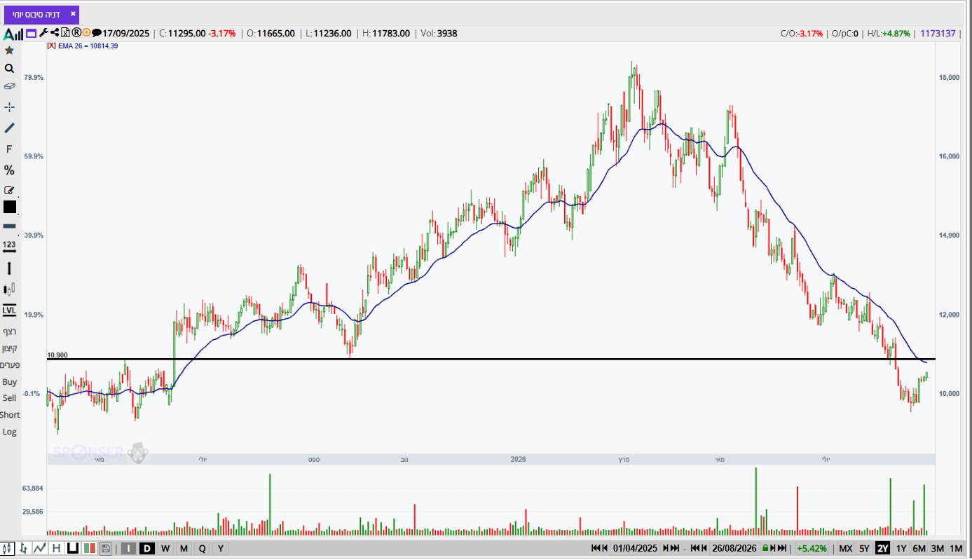The image size is (972, 560).
Task: Close the דניה סיבוס יומי tab
Action: [73, 13]
